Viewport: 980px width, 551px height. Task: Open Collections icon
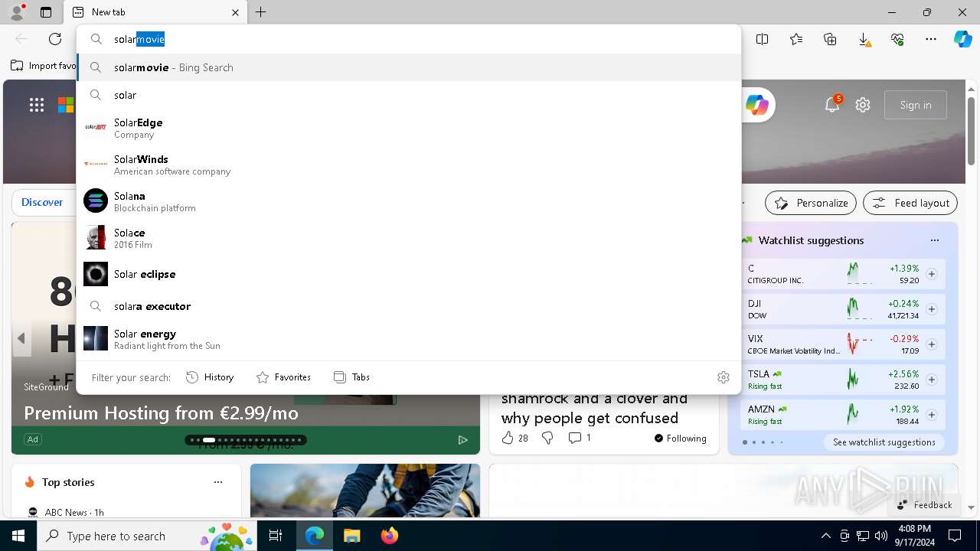tap(830, 39)
